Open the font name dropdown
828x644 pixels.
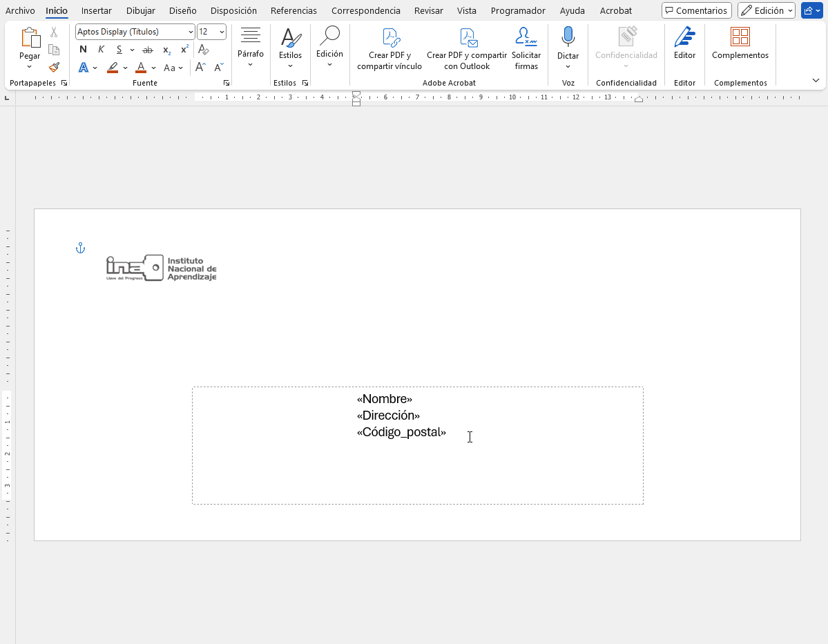click(191, 32)
